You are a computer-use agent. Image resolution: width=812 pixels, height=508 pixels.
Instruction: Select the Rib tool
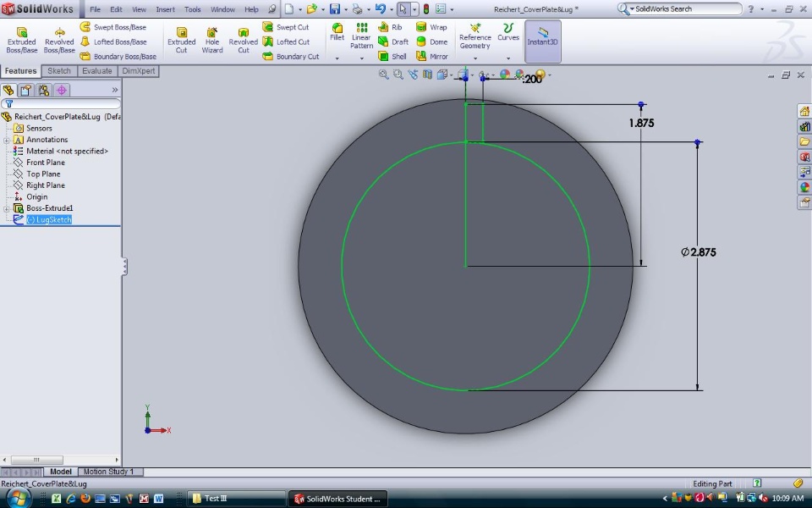pyautogui.click(x=390, y=27)
